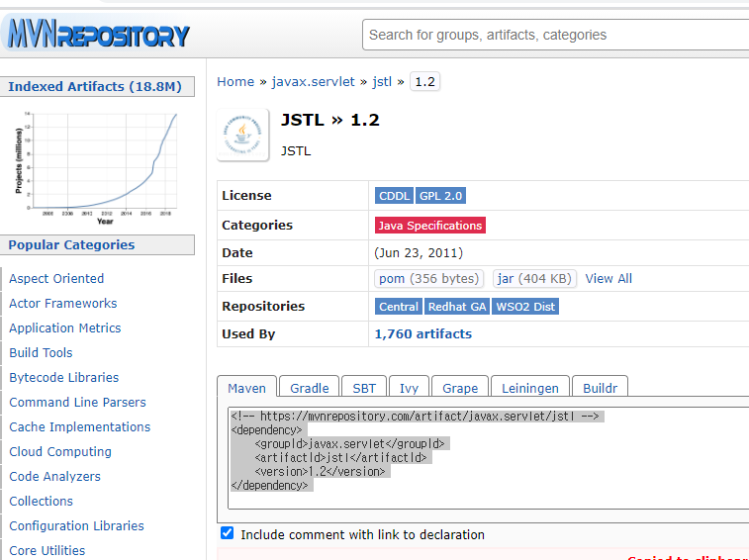Open Build Tools category

click(x=41, y=352)
